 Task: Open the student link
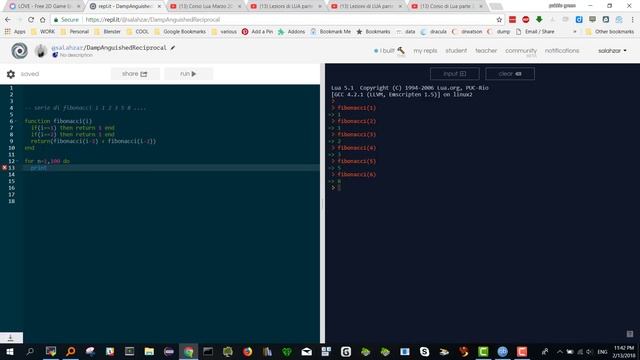(x=456, y=51)
